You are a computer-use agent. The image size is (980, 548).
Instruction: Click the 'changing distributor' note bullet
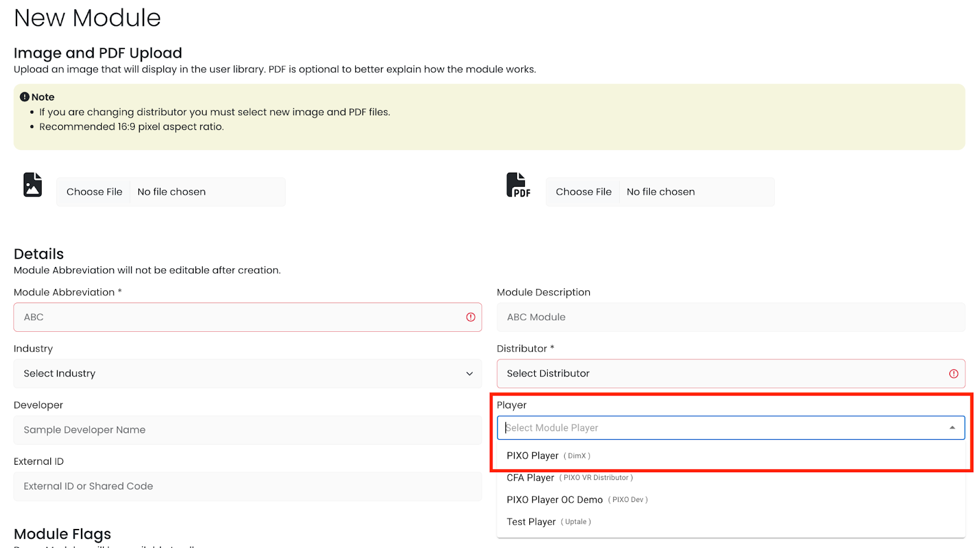[214, 112]
